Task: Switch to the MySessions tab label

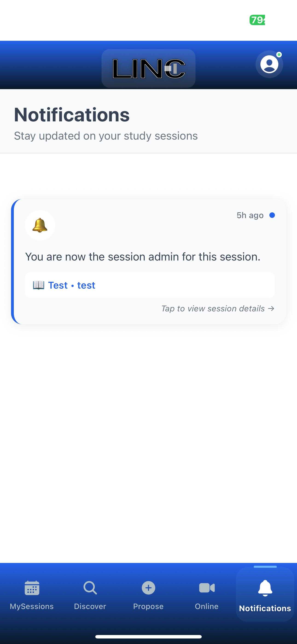Action: pyautogui.click(x=32, y=606)
